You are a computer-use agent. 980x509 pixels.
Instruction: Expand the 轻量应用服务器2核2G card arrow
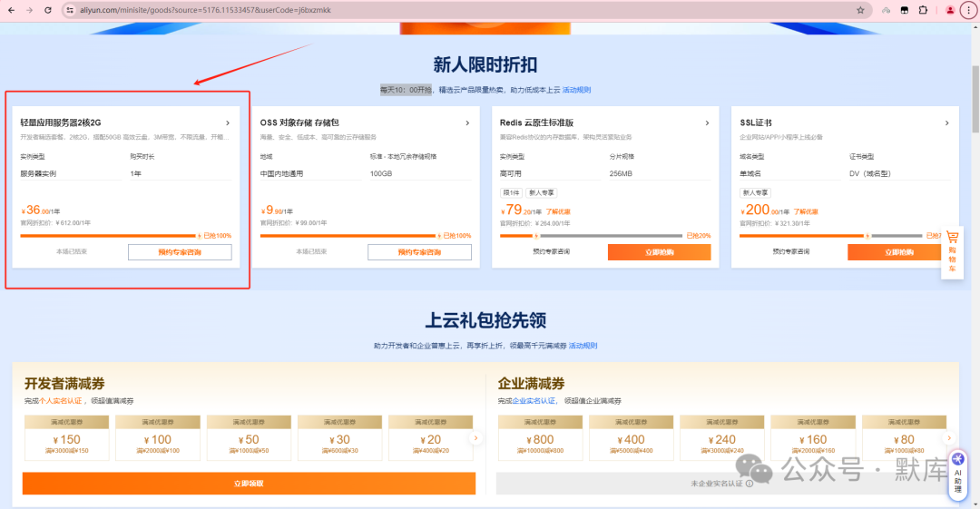click(228, 123)
